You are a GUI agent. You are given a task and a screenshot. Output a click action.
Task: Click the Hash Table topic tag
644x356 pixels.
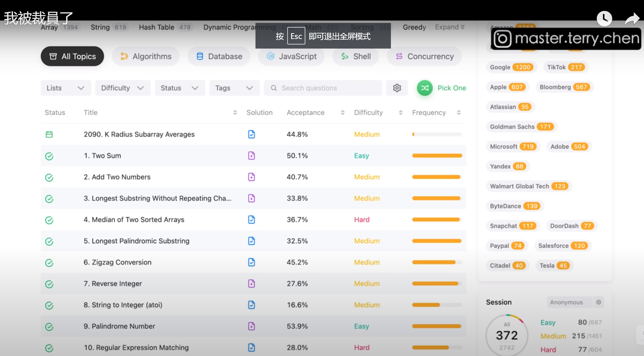(166, 27)
